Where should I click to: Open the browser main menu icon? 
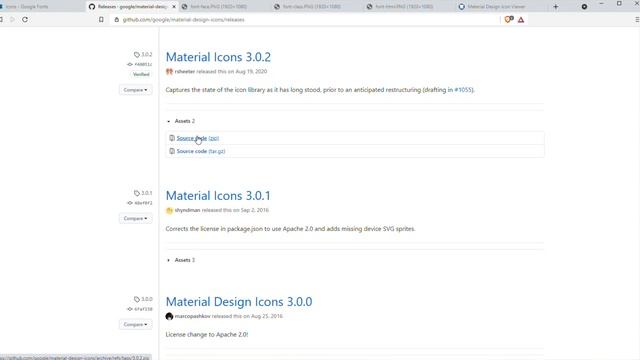[x=637, y=20]
